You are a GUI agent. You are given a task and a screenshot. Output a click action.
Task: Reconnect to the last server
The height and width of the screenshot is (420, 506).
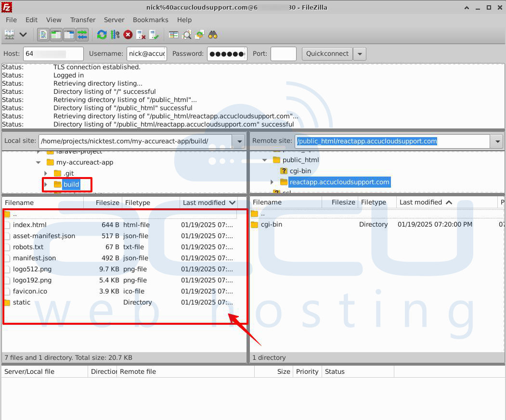[154, 35]
